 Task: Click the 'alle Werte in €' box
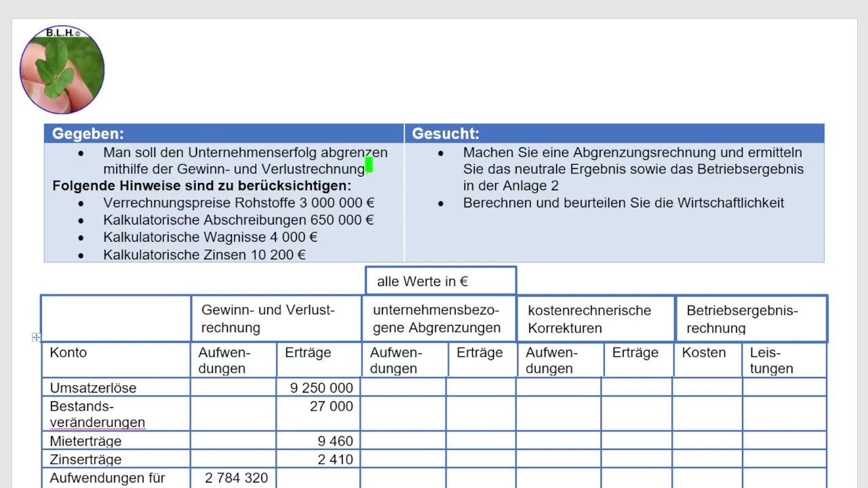(x=441, y=281)
